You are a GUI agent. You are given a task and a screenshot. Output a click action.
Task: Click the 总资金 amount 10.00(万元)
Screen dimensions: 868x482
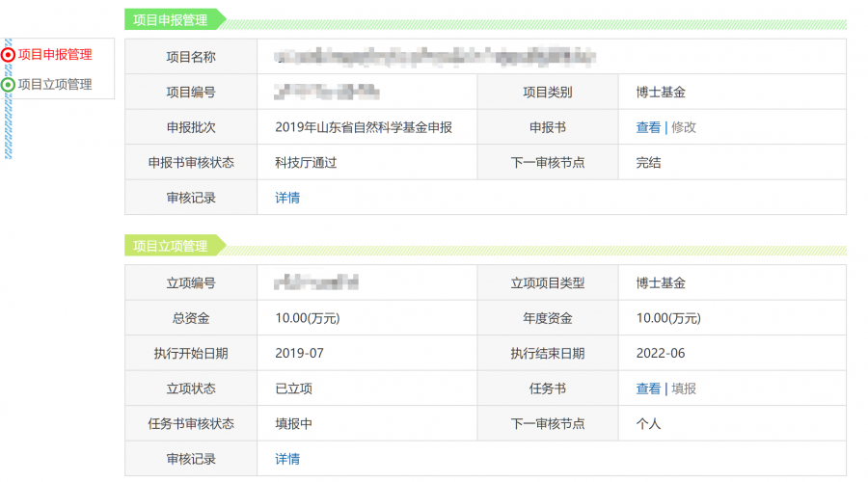[307, 318]
